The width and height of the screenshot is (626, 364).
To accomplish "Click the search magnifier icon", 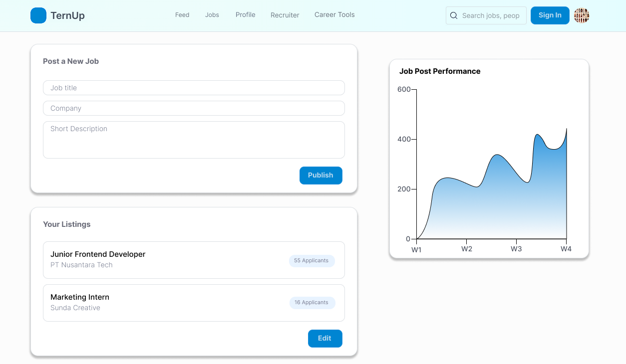I will click(454, 15).
